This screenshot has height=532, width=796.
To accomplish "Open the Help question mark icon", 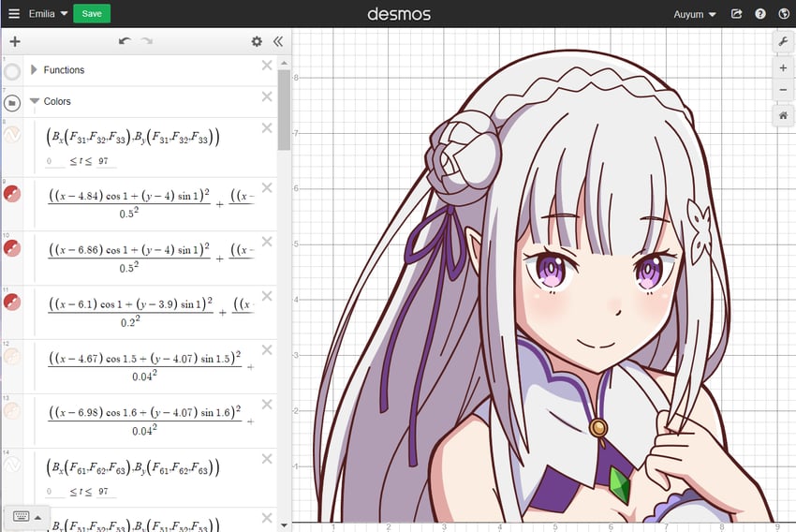I will (760, 14).
